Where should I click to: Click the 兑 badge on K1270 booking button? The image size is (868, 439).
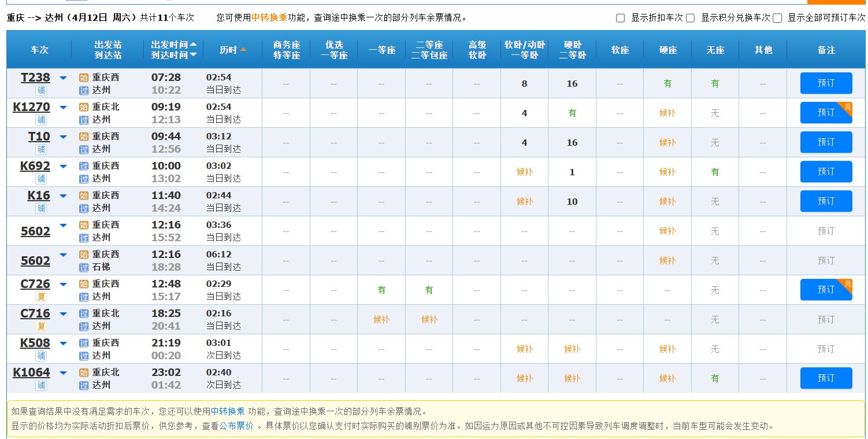847,106
